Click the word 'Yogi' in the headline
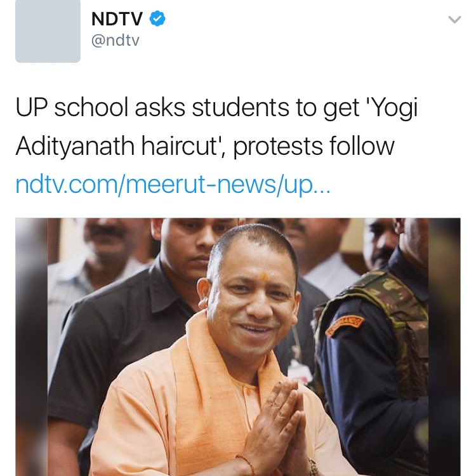 click(395, 109)
